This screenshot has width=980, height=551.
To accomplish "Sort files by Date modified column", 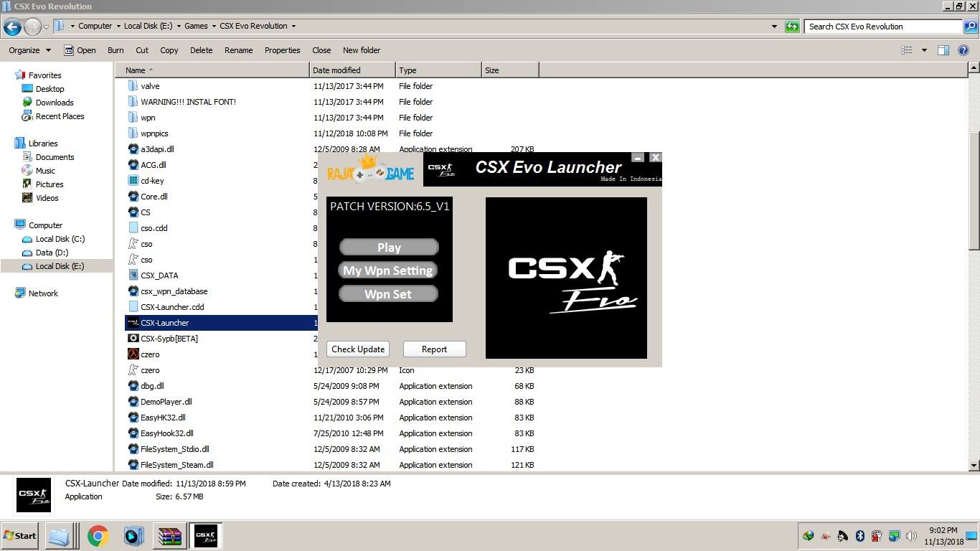I will (352, 70).
